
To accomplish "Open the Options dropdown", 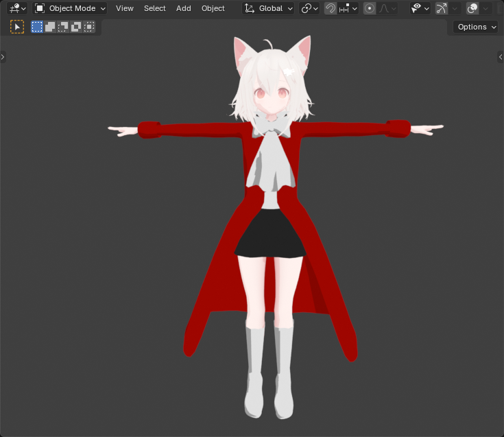I will pyautogui.click(x=477, y=27).
